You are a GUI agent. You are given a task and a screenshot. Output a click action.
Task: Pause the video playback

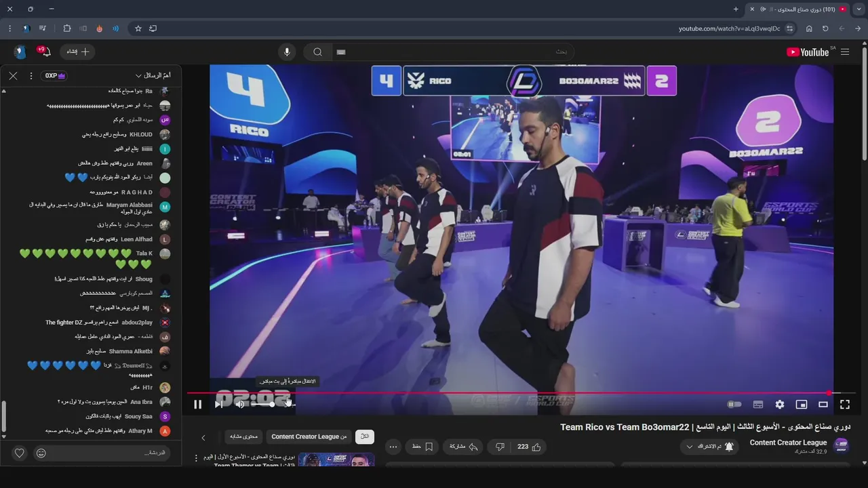(197, 405)
